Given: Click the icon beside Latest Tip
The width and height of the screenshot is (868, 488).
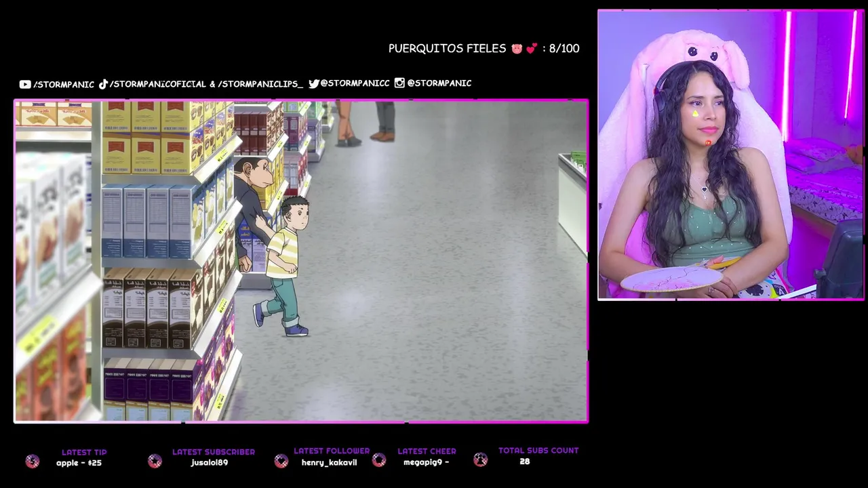Looking at the screenshot, I should click(33, 462).
